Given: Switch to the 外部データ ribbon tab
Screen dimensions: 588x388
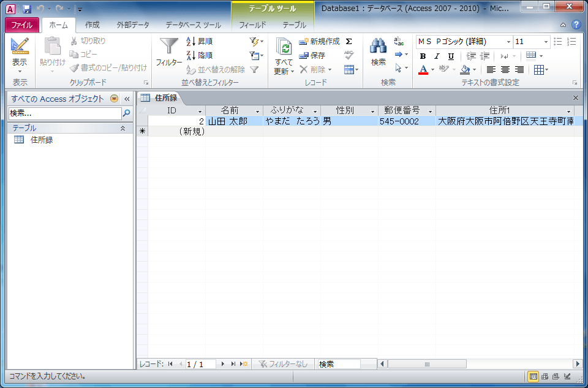Looking at the screenshot, I should pos(133,25).
